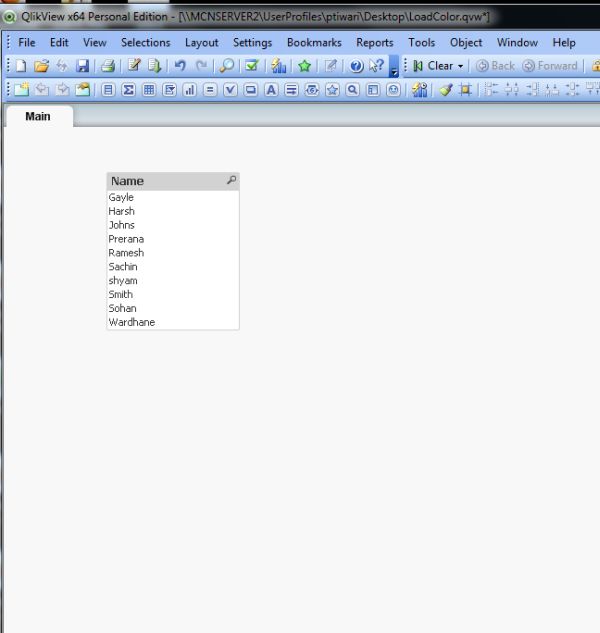
Task: Click the Align Right layout icon
Action: (532, 89)
